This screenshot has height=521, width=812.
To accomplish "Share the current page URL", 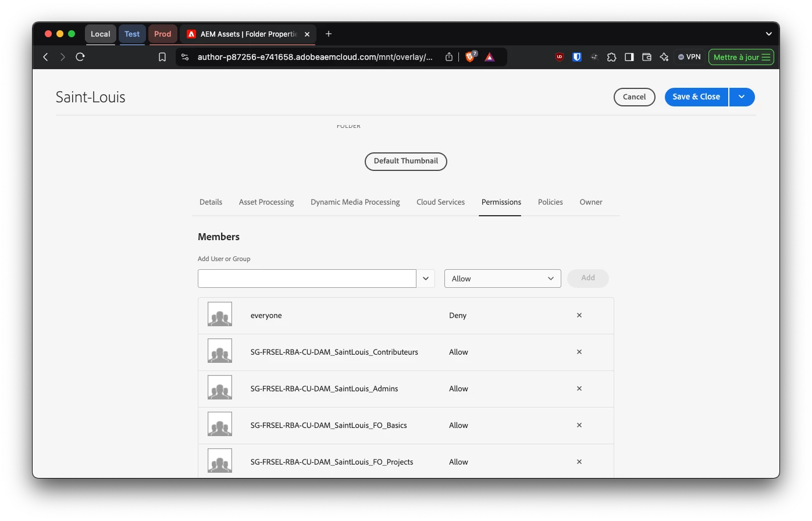I will click(449, 57).
